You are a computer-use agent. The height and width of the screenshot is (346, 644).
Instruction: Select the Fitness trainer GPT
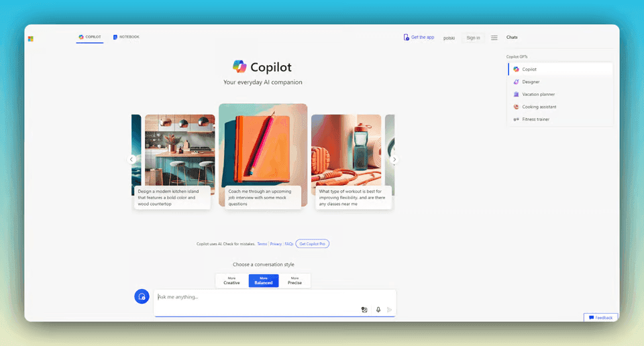535,119
